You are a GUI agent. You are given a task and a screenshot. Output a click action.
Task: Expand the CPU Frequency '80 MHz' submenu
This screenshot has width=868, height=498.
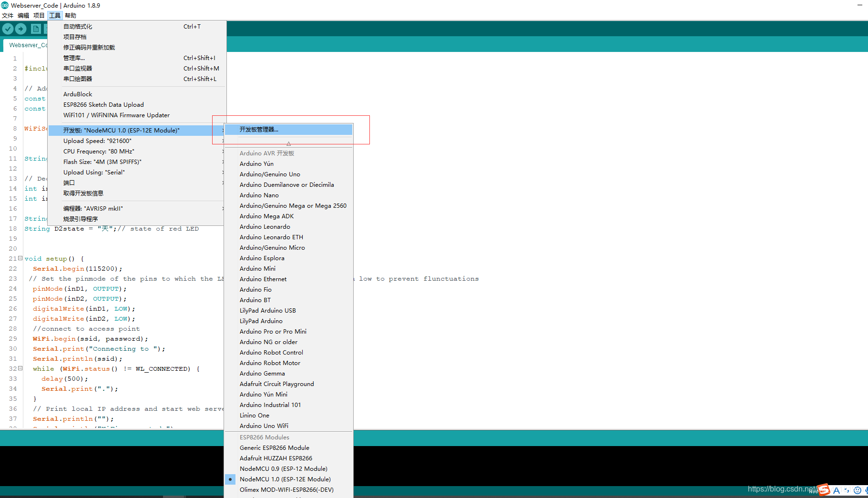pyautogui.click(x=98, y=151)
